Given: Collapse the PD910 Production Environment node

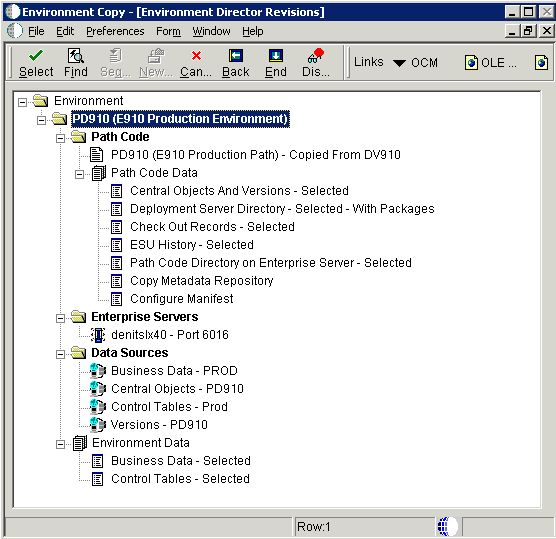Looking at the screenshot, I should [41, 121].
